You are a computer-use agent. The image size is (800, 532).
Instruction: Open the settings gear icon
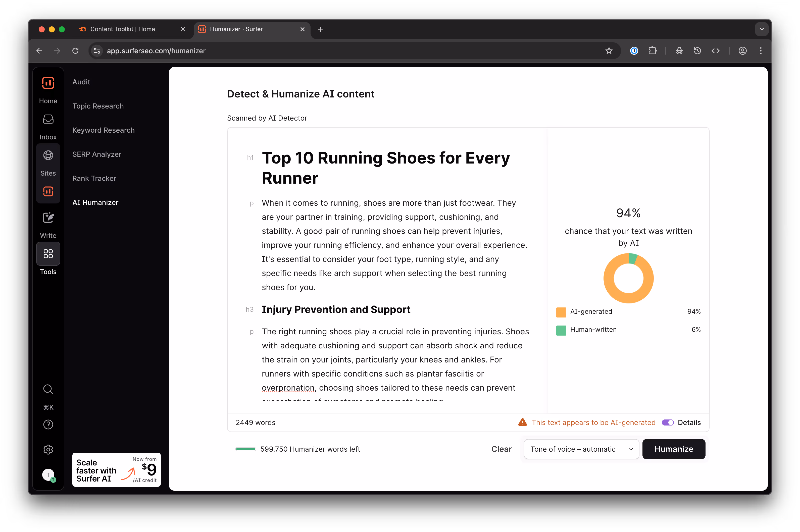tap(48, 450)
